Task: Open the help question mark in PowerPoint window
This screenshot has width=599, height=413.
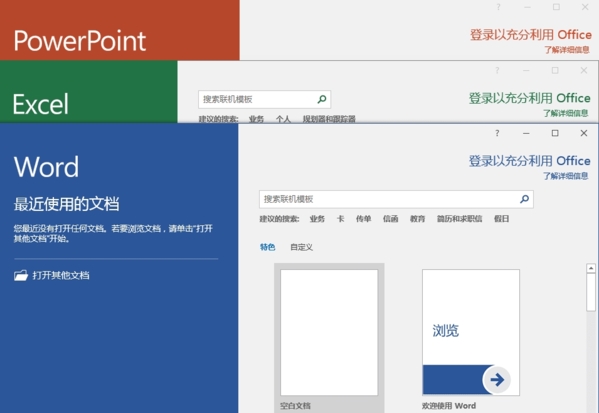Action: (498, 7)
